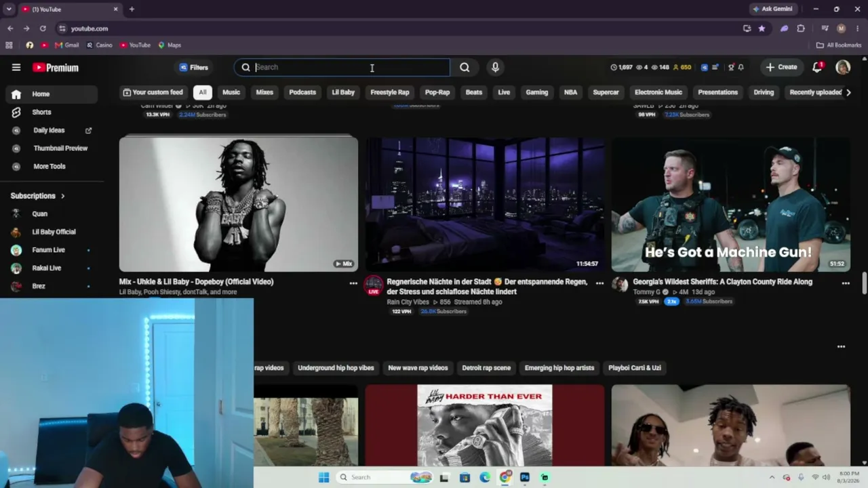Click the Windows taskbar search box
Image resolution: width=868 pixels, height=488 pixels.
point(384,477)
